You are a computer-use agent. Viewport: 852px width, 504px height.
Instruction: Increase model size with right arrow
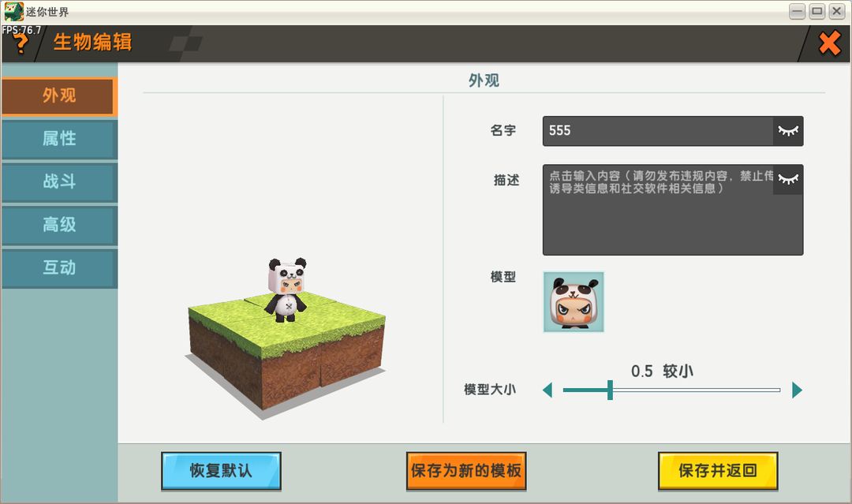click(797, 390)
